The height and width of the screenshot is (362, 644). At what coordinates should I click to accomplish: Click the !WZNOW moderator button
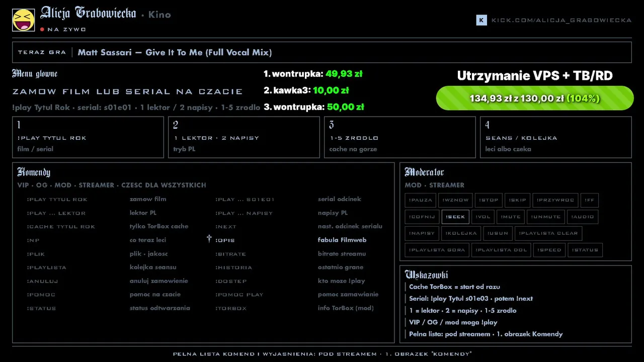click(455, 200)
